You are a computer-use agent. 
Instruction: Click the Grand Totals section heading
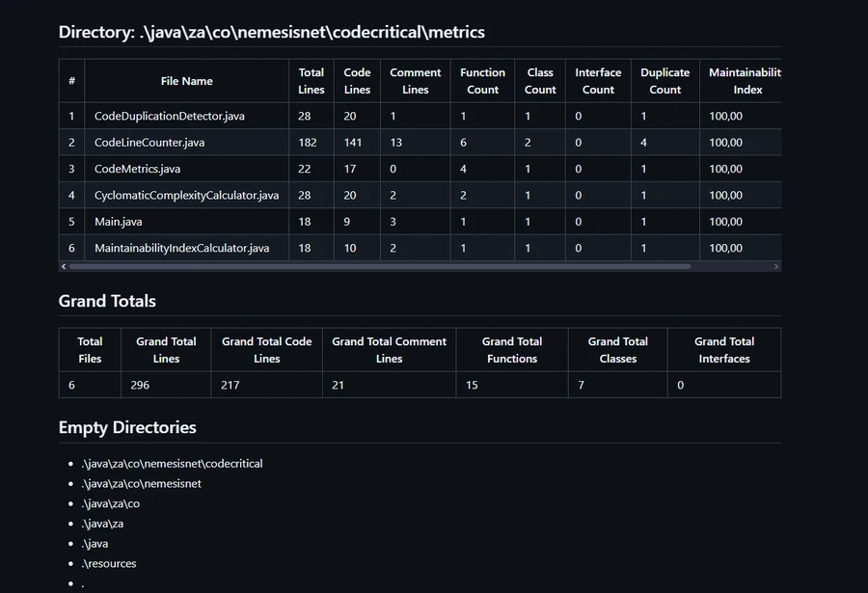107,301
